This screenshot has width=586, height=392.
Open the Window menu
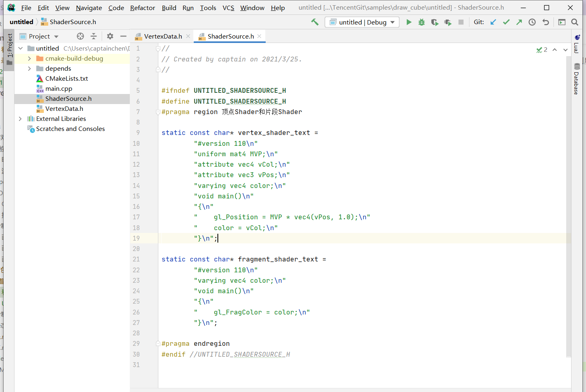pyautogui.click(x=252, y=8)
